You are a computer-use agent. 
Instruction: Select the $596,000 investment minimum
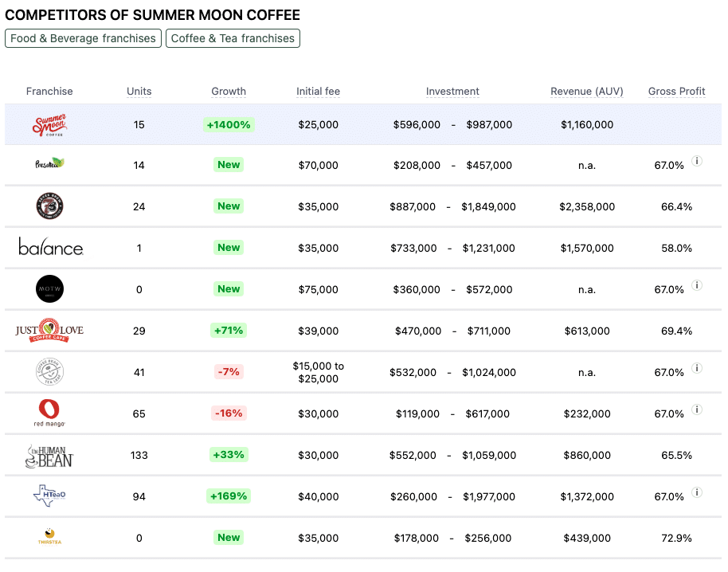coord(417,124)
